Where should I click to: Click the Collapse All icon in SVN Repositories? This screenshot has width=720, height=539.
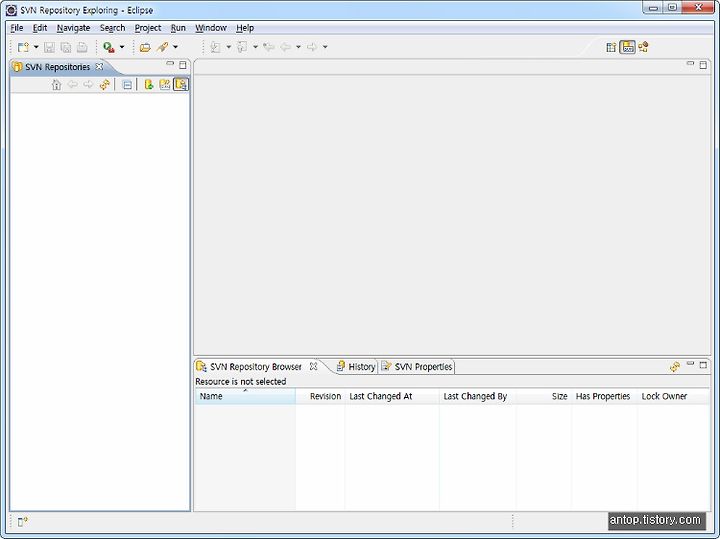click(127, 85)
